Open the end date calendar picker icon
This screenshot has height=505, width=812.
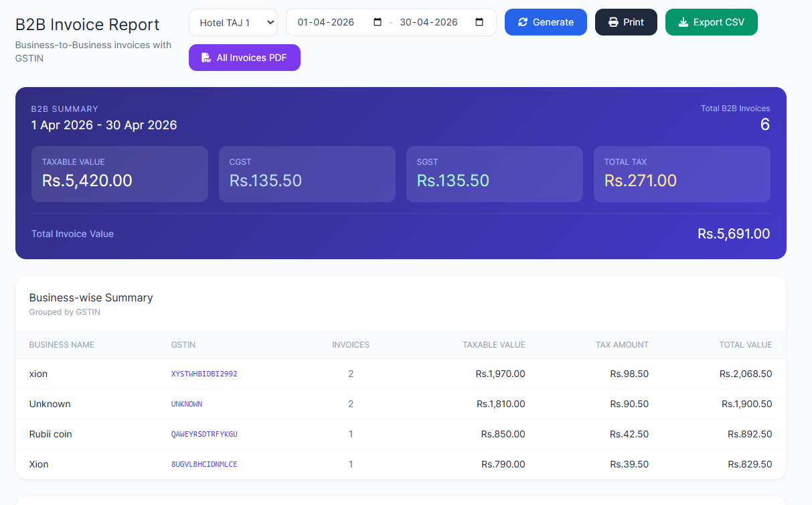[x=479, y=22]
